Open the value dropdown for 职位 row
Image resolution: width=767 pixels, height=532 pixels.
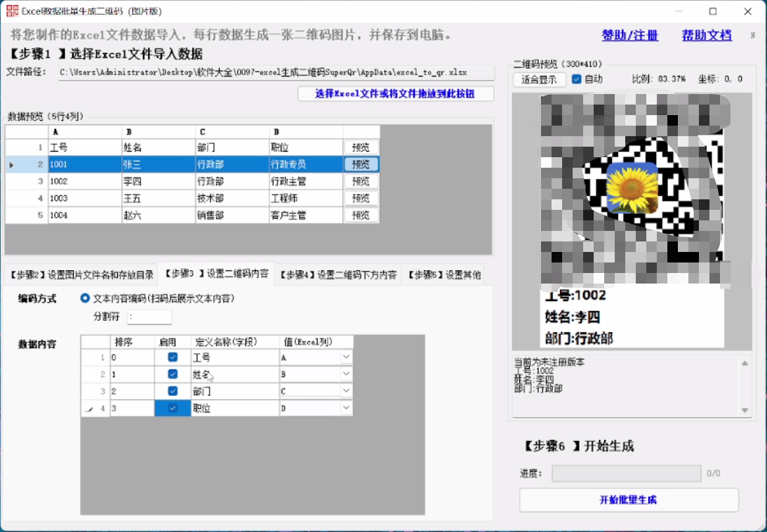tap(345, 408)
